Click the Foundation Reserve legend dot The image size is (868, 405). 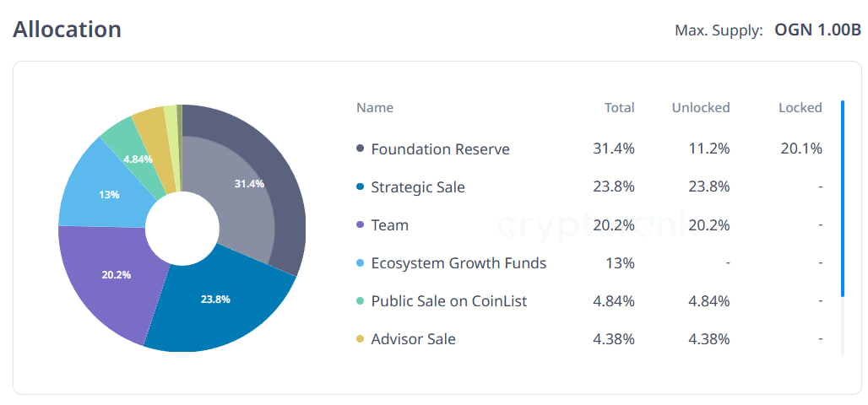[x=361, y=149]
